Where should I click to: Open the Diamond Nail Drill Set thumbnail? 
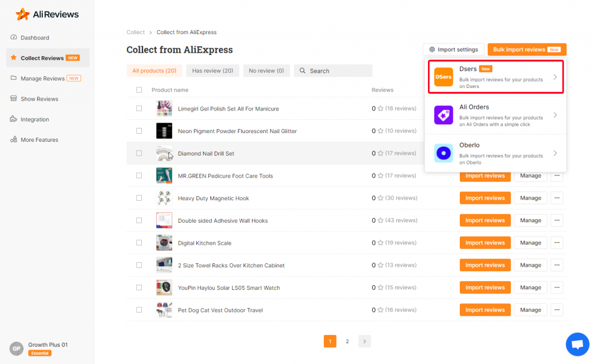coord(164,153)
